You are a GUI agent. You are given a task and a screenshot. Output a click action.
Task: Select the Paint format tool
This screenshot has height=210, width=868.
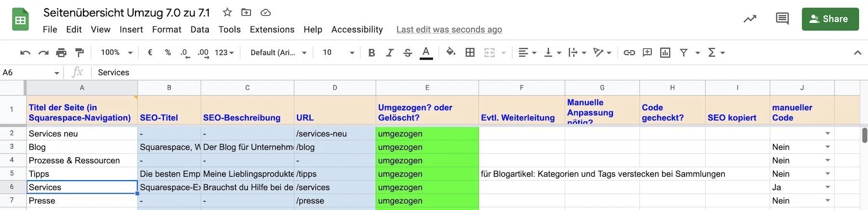click(x=80, y=52)
